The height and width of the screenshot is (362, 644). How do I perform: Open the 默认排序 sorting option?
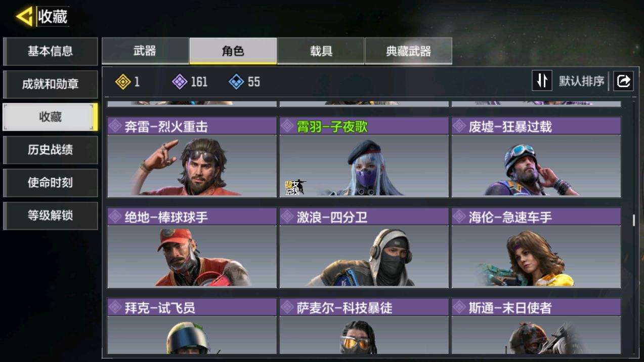pyautogui.click(x=581, y=81)
